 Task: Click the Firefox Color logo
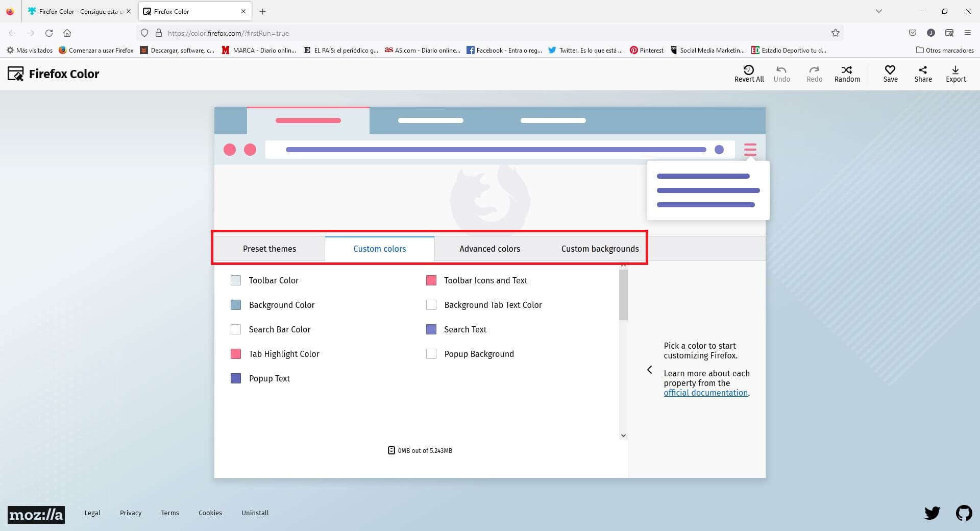[53, 74]
